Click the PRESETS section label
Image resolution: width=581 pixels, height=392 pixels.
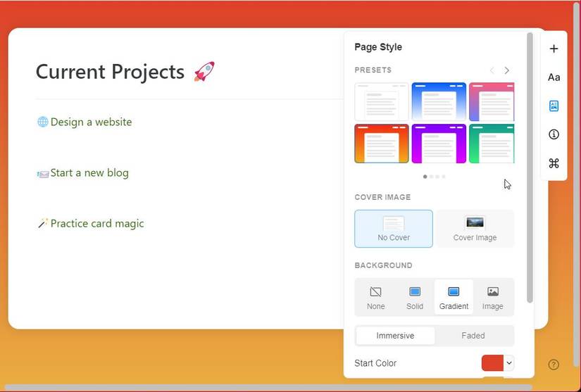coord(373,70)
